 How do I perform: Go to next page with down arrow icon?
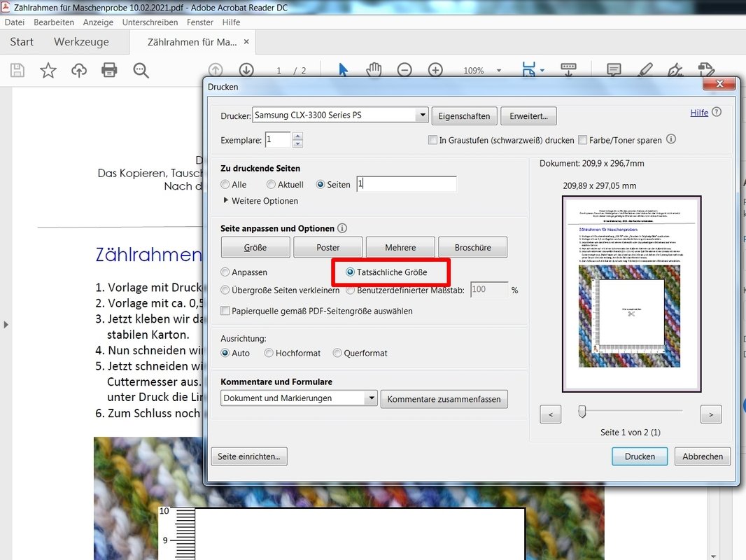pyautogui.click(x=246, y=70)
